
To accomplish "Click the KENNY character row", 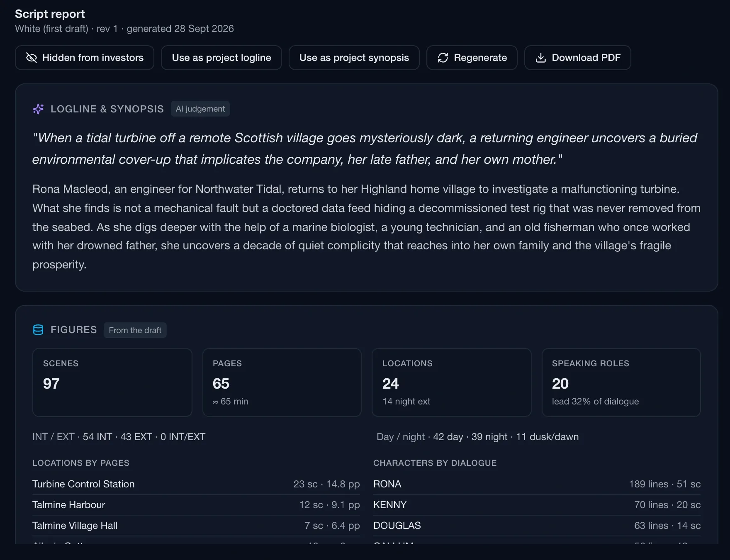I will pos(537,505).
